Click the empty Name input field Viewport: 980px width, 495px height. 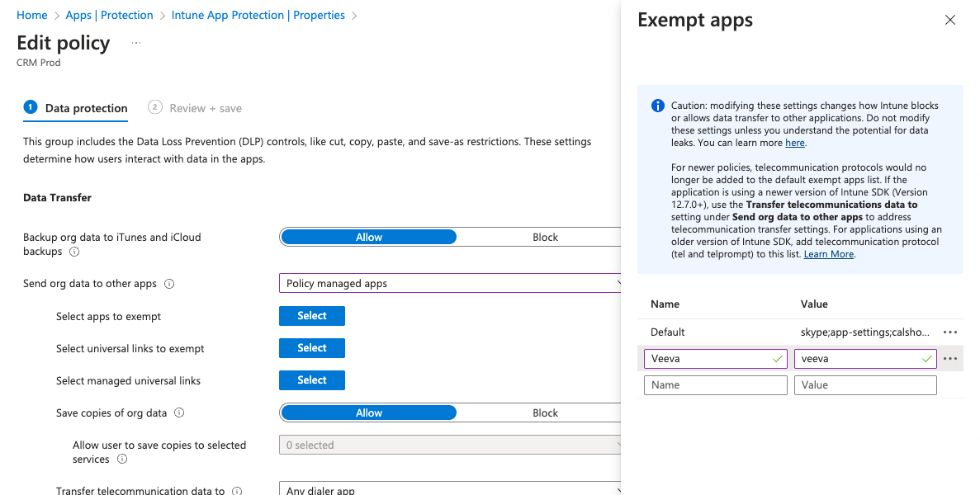pos(715,385)
